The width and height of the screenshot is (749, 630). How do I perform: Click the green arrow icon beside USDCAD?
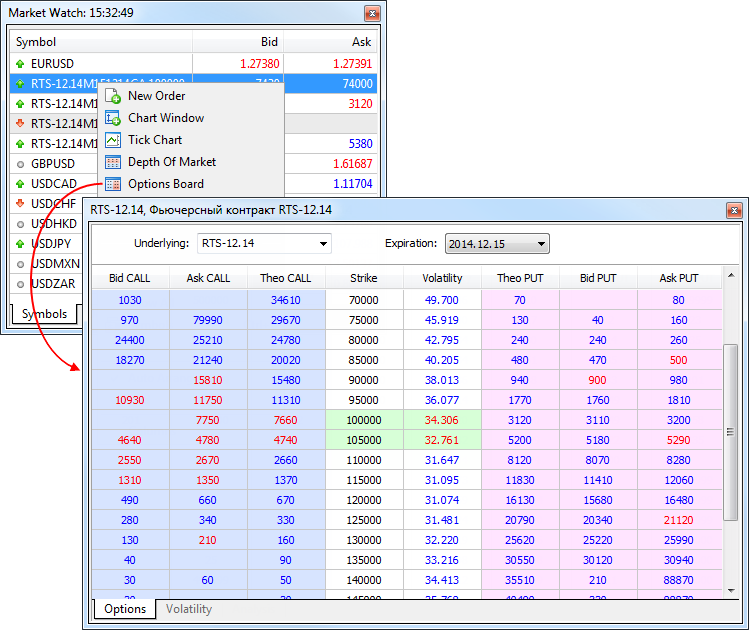pos(20,184)
